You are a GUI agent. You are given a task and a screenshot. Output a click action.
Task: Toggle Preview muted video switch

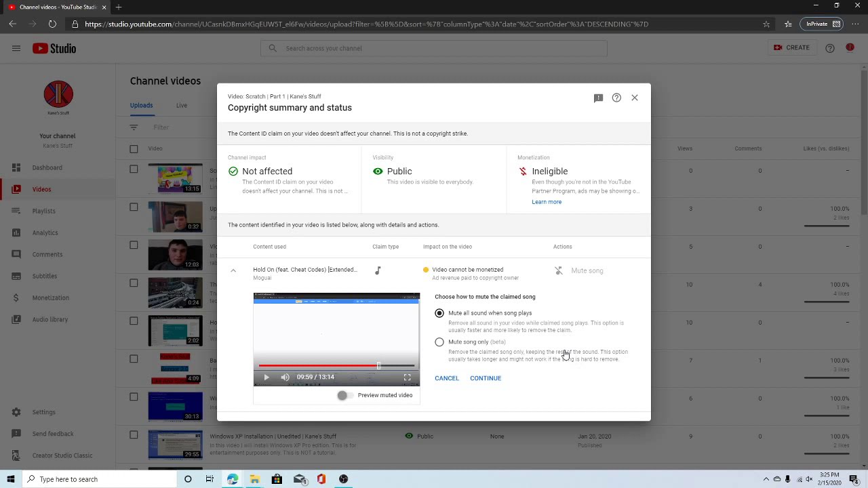(344, 395)
